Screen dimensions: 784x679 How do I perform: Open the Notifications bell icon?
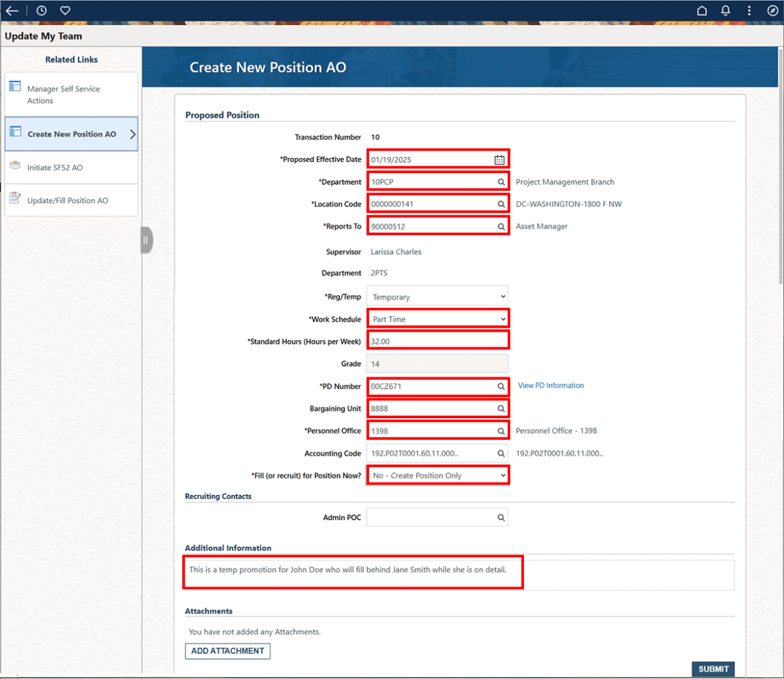pyautogui.click(x=726, y=10)
